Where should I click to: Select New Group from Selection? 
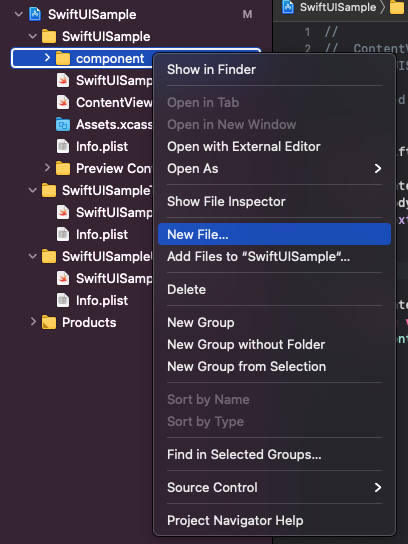coord(274,366)
